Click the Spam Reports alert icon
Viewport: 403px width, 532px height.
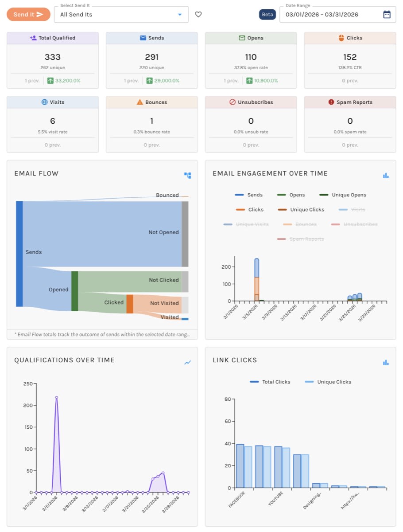(331, 102)
